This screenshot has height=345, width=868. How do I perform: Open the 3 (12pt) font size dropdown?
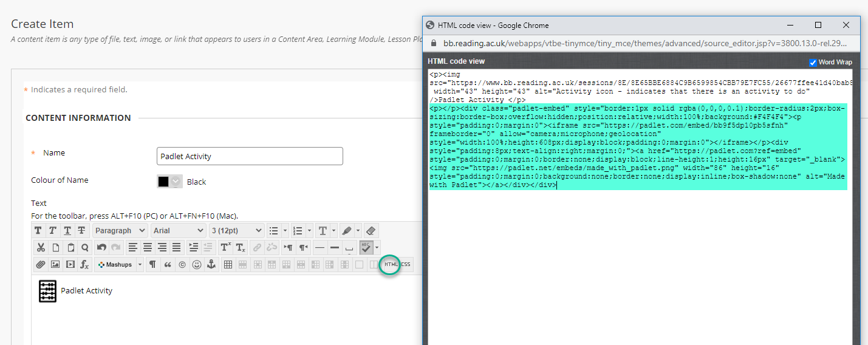[x=236, y=231]
